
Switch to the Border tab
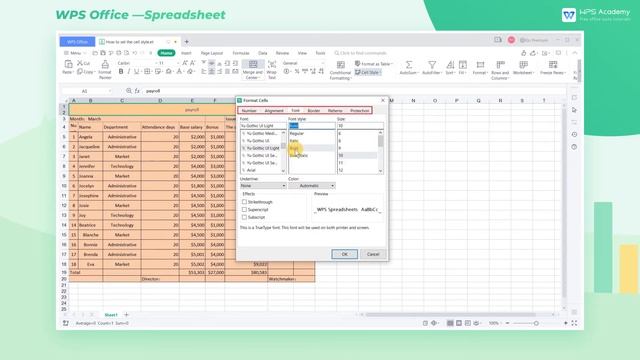pyautogui.click(x=313, y=111)
